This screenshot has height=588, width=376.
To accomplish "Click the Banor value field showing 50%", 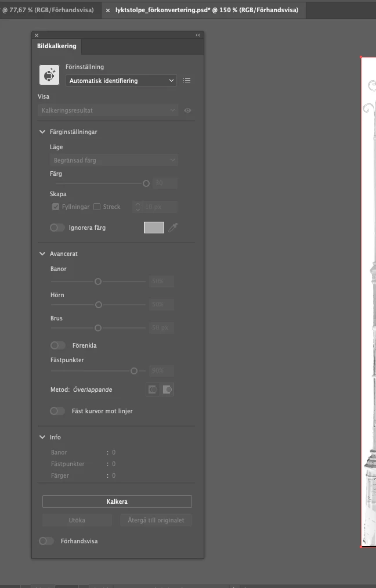I will pos(161,282).
